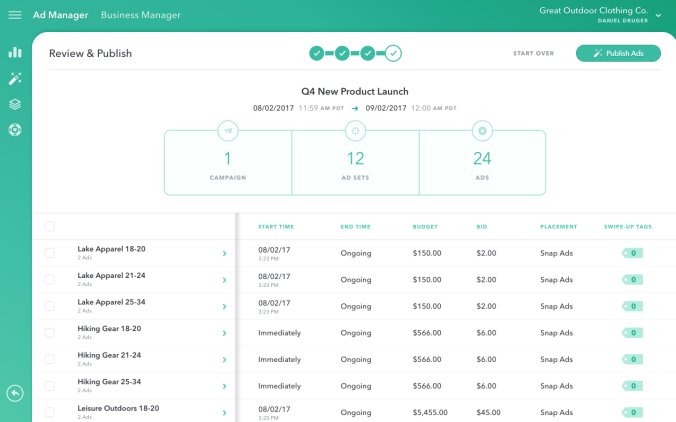Open the Great Outdoor Clothing Co. account dropdown

[x=658, y=16]
